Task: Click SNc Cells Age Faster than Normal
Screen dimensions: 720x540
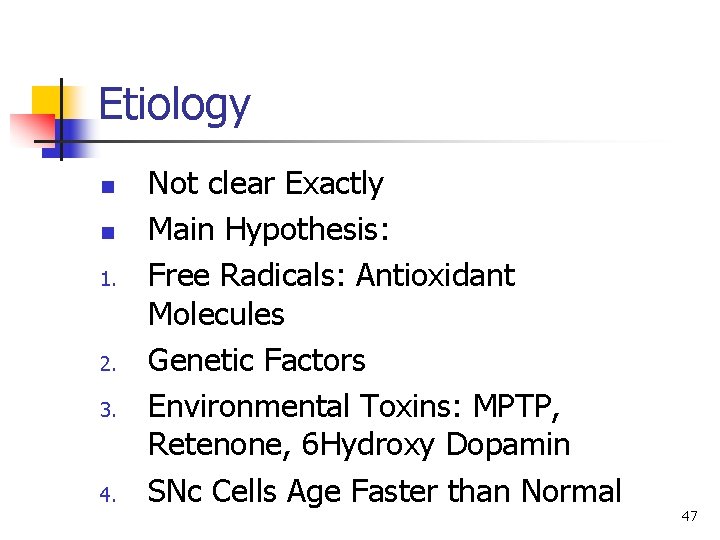Action: (x=384, y=491)
